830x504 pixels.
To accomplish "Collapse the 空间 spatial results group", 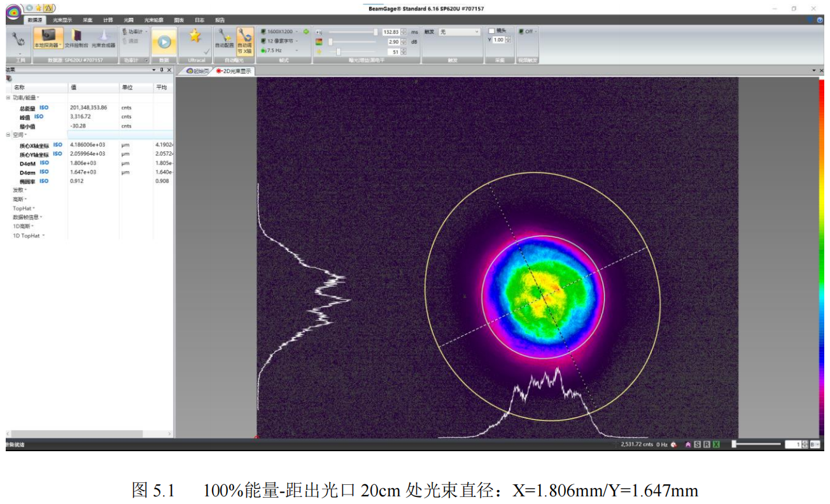I will tap(8, 135).
